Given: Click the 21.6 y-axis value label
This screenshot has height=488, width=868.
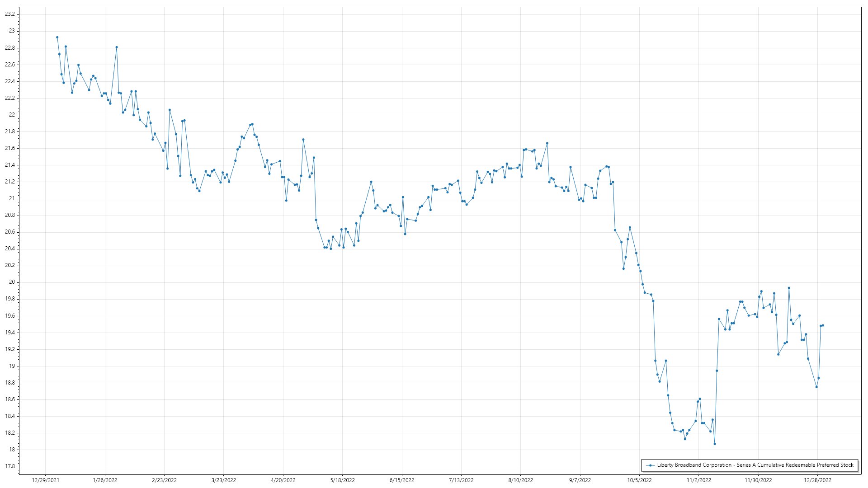Looking at the screenshot, I should [10, 148].
